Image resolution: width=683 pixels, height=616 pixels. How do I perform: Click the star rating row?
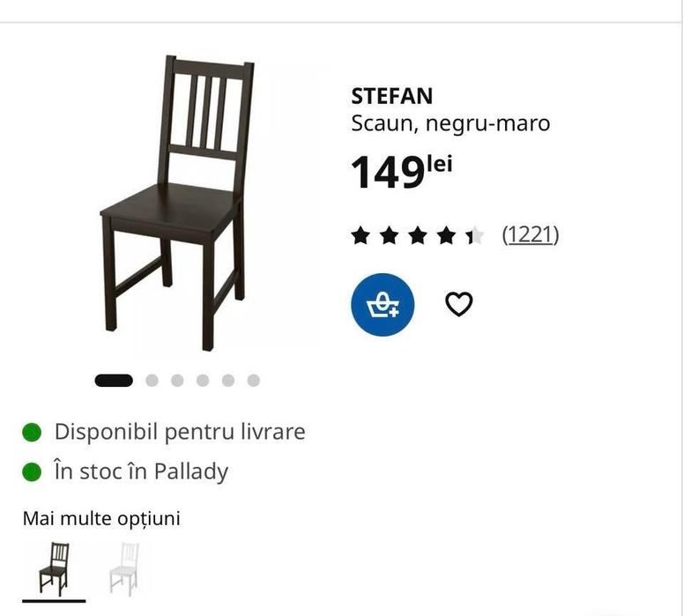coord(418,235)
